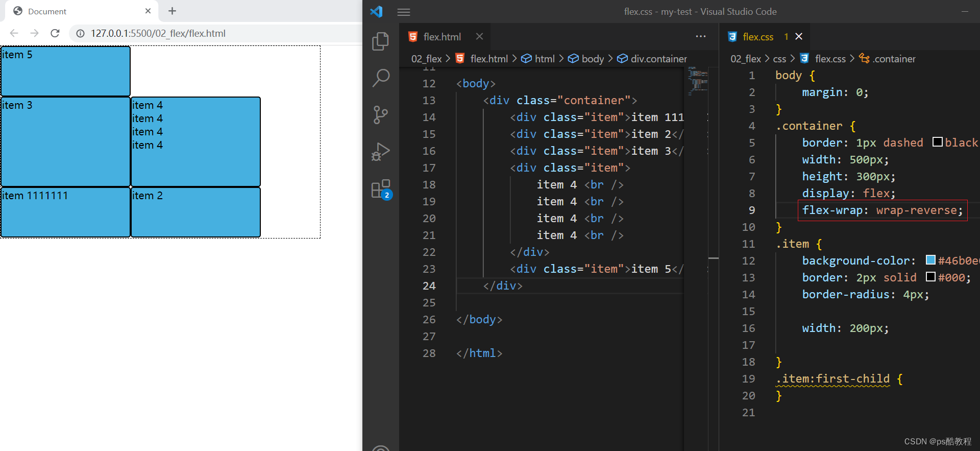This screenshot has width=980, height=451.
Task: Click body breadcrumb segment
Action: 593,59
